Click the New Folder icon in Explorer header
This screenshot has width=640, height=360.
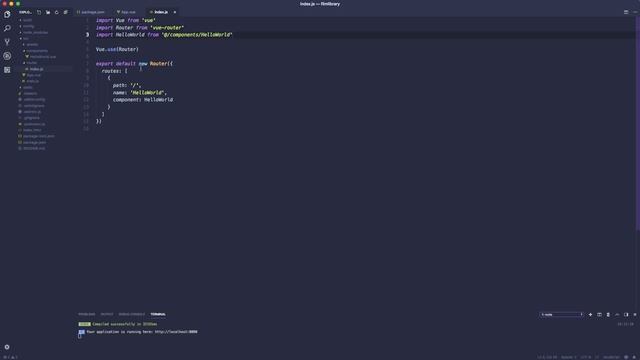(x=48, y=12)
